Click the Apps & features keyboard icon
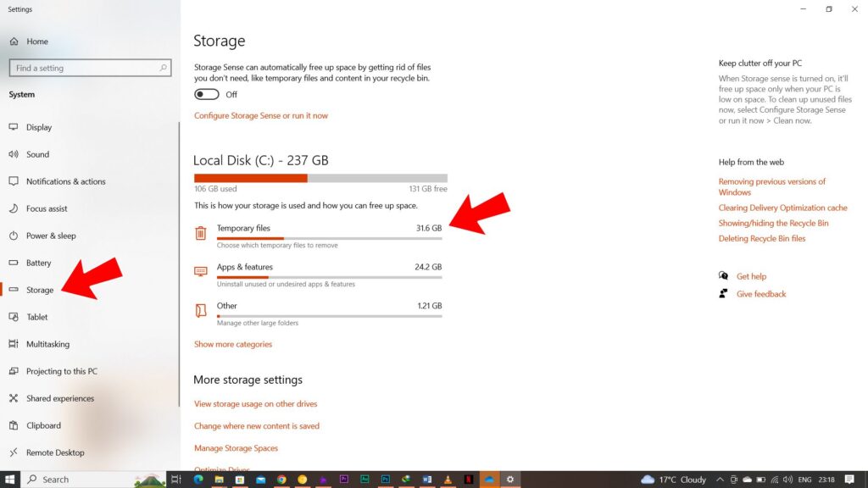868x488 pixels. click(x=200, y=271)
